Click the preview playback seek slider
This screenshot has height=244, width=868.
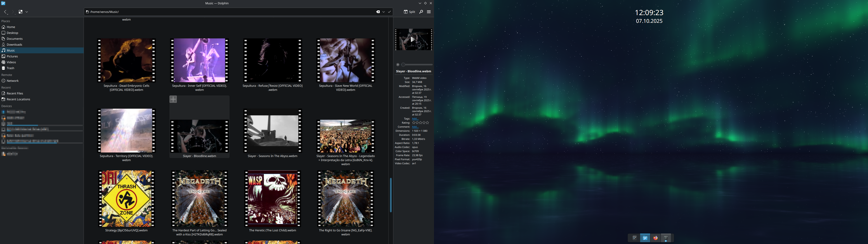417,65
